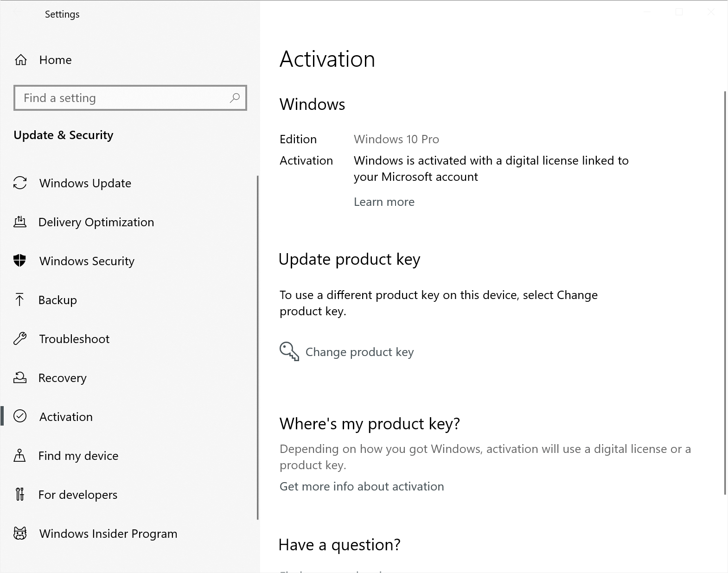Click the Activation checkmark circle icon
This screenshot has width=728, height=573.
20,416
